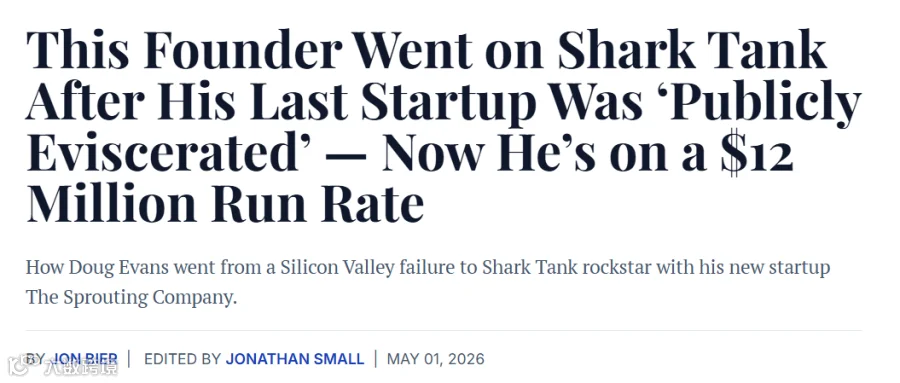Screen dimensions: 900x383
Task: Click the 'EDITED BY' label in the byline
Action: [183, 359]
